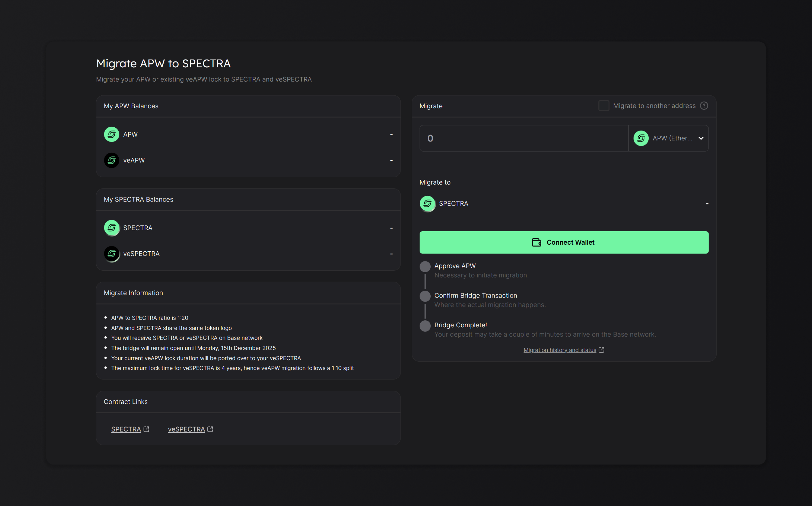Click the veSPECTRA label in balances
The width and height of the screenshot is (812, 506).
[x=141, y=254]
